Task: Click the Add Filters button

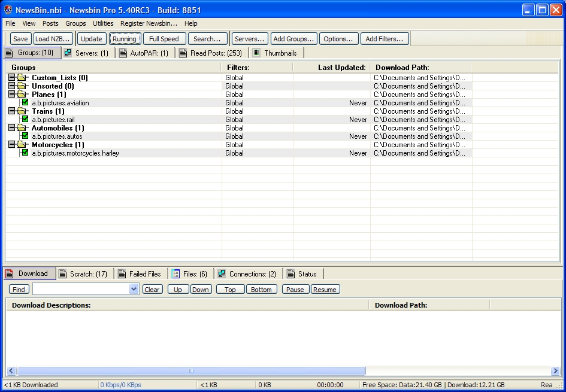Action: pos(385,39)
